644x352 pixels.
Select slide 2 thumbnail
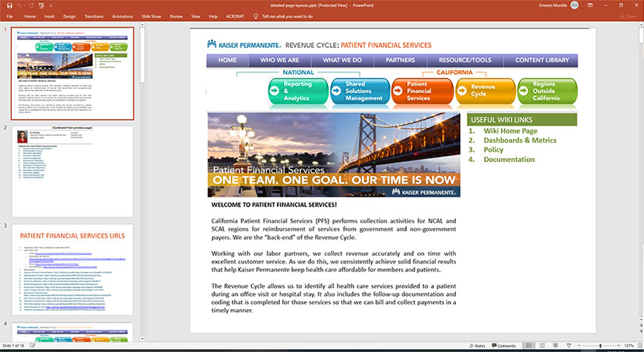tap(73, 172)
